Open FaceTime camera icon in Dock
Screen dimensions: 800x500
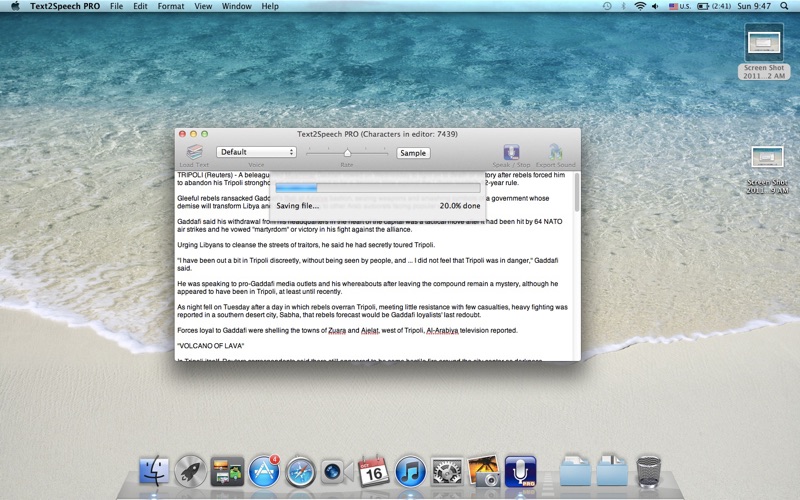click(337, 471)
